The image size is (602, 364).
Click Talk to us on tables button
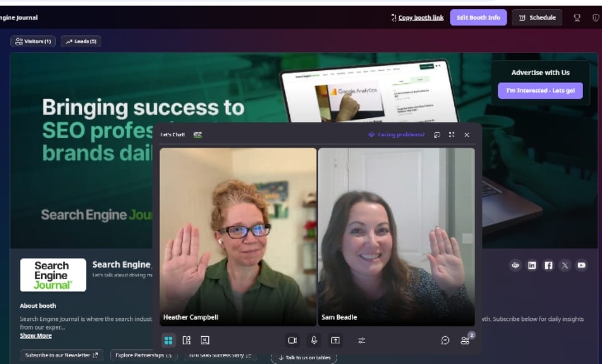click(304, 357)
